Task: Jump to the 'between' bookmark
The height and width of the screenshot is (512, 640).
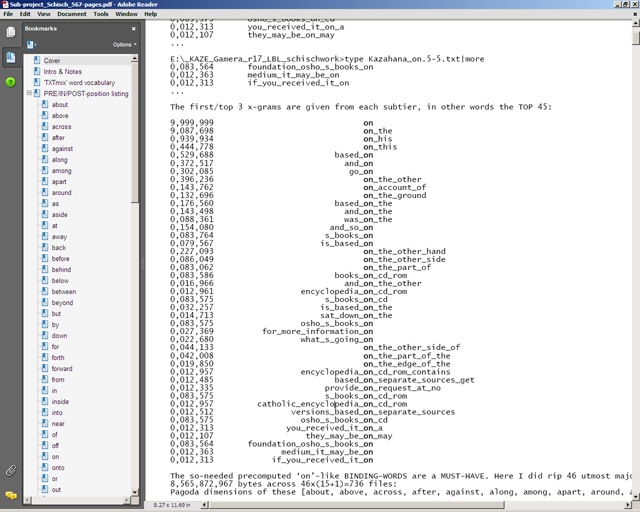Action: tap(64, 292)
